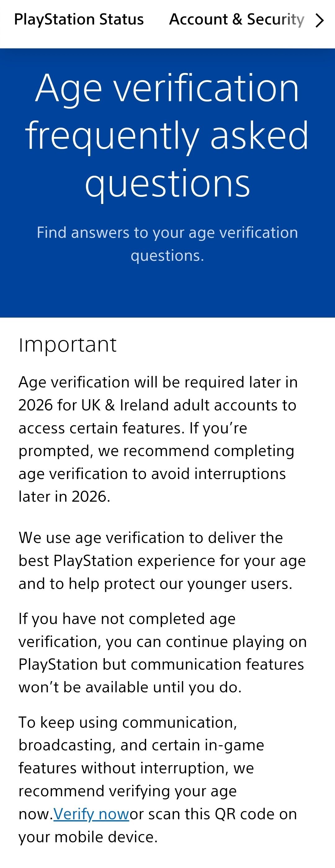This screenshot has width=335, height=868.
Task: Click the Important heading
Action: tap(68, 345)
